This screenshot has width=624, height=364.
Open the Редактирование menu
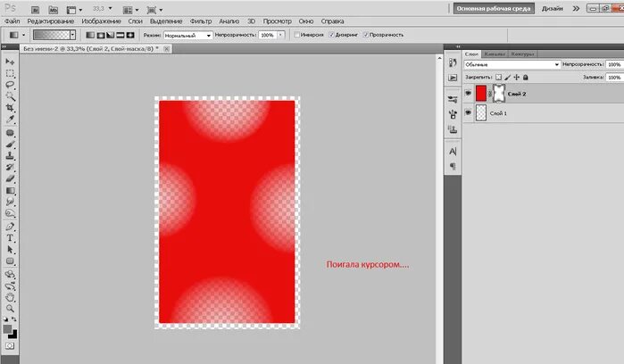(51, 21)
